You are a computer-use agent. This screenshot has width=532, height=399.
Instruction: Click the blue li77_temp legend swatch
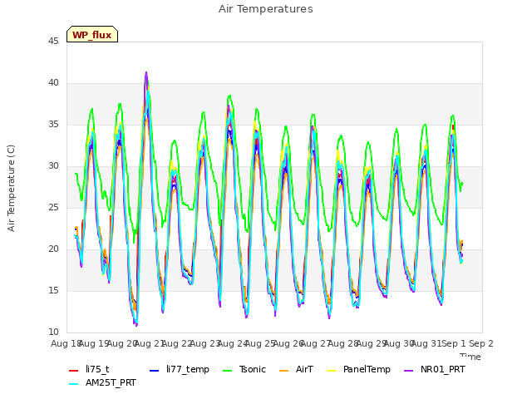pyautogui.click(x=155, y=370)
